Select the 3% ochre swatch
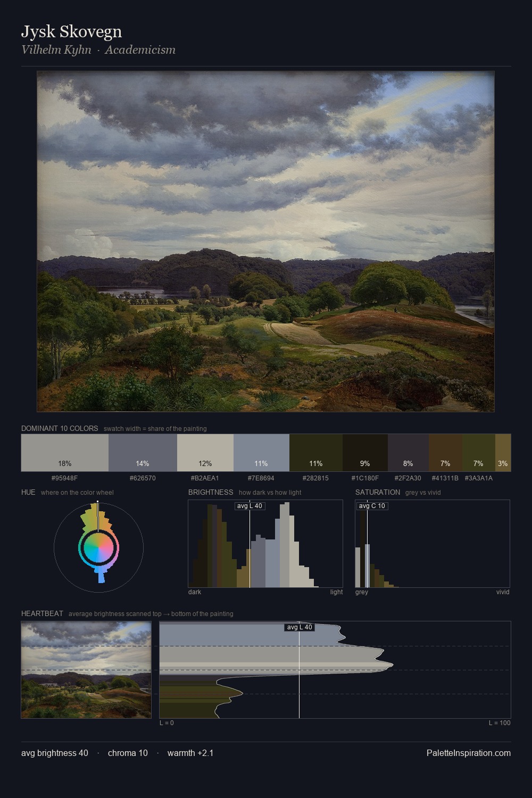The height and width of the screenshot is (798, 532). click(x=503, y=453)
